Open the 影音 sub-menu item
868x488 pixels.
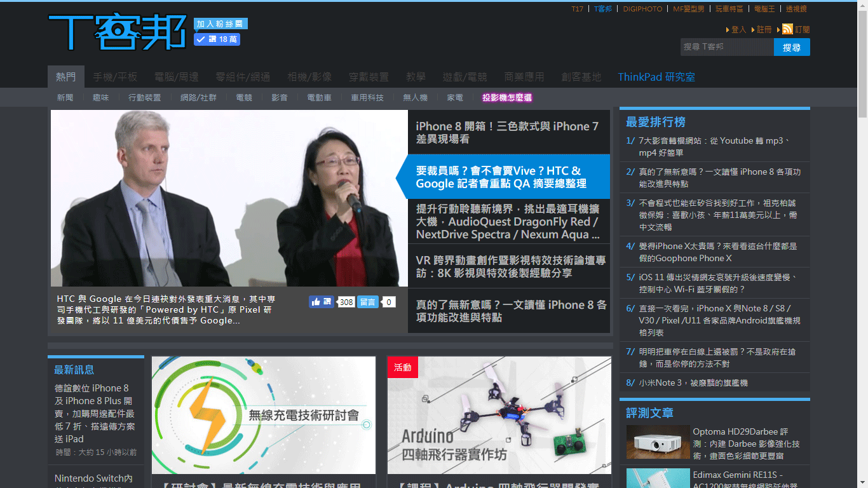click(280, 98)
